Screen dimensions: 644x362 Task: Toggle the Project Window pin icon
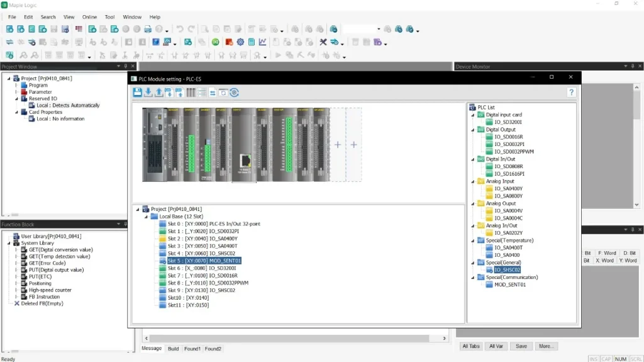click(126, 66)
